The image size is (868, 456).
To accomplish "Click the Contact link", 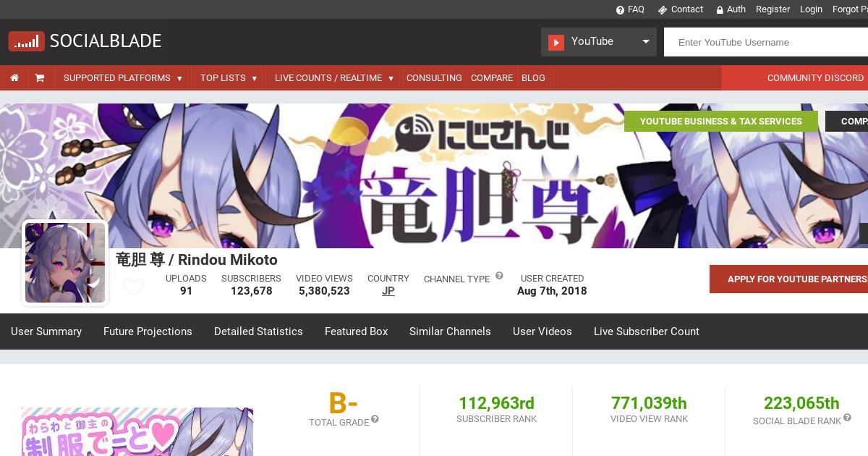I will (687, 9).
